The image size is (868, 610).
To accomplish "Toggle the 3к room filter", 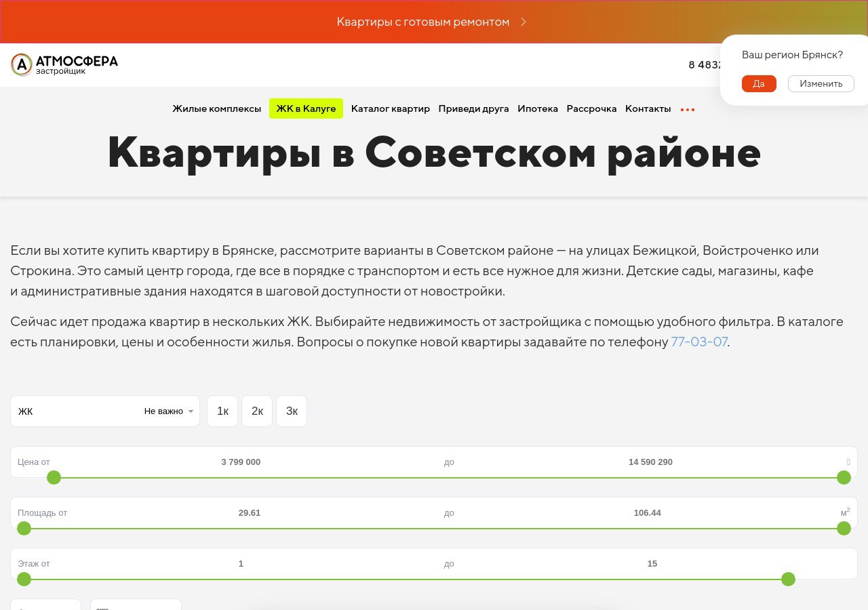I will (x=292, y=411).
